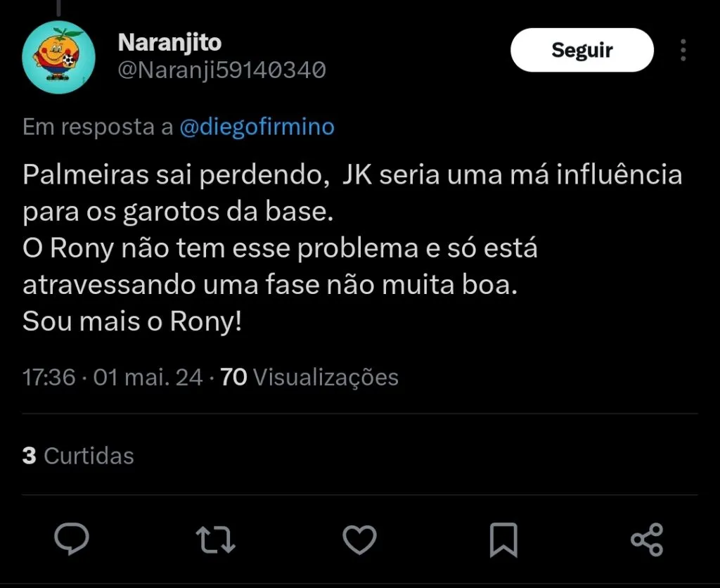Click the text "Sou mais o Rony!"
This screenshot has width=720, height=588.
click(131, 321)
